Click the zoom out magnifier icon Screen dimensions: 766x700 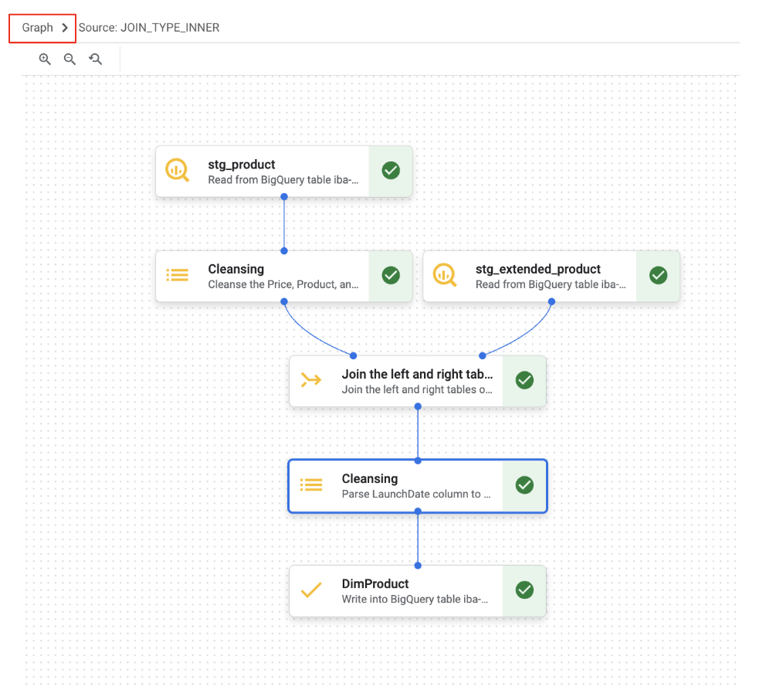click(x=69, y=59)
